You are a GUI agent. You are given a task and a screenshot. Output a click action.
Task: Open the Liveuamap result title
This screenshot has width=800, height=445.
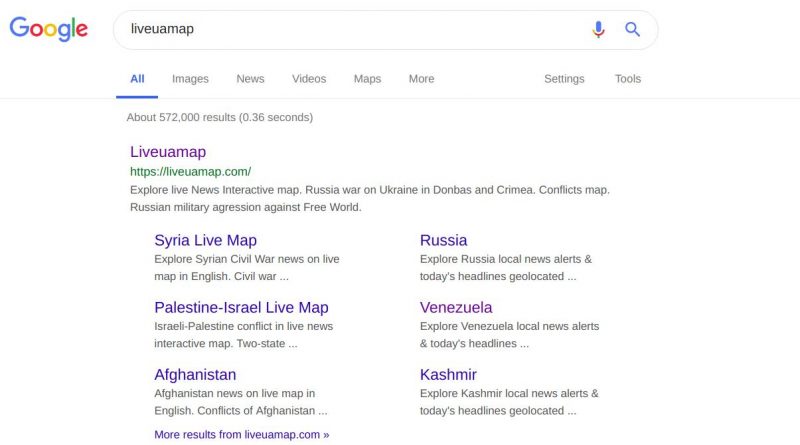pyautogui.click(x=168, y=152)
